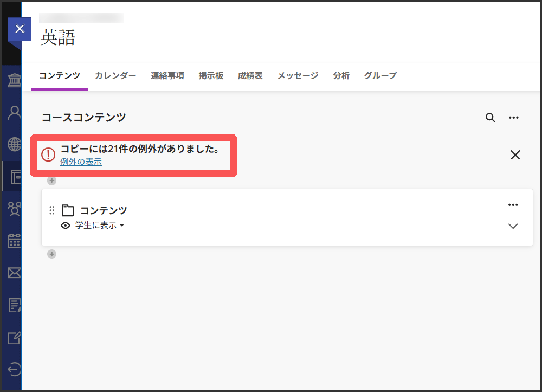Image resolution: width=542 pixels, height=392 pixels.
Task: Toggle the 学生に表示 visibility eye
Action: (x=66, y=226)
